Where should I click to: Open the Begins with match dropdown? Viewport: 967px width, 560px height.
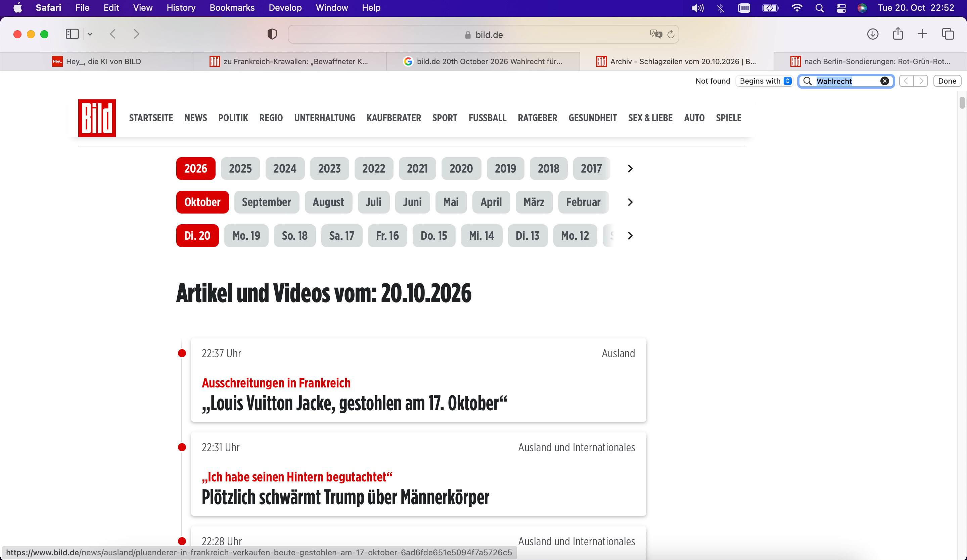(x=765, y=81)
